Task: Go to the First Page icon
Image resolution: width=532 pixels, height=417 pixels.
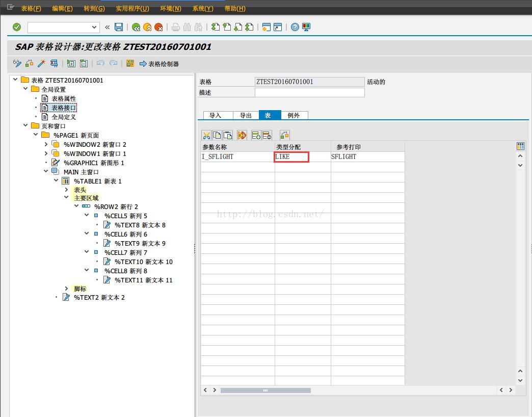Action: click(x=216, y=27)
